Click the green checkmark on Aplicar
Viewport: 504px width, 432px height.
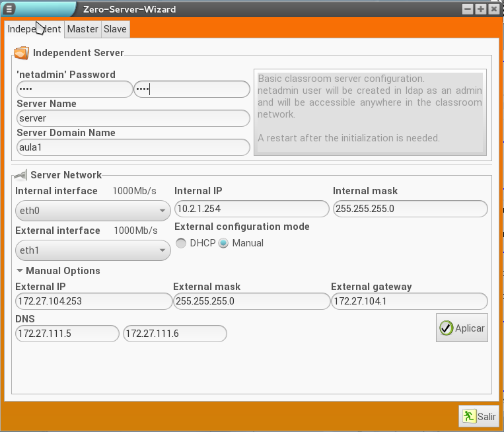pyautogui.click(x=446, y=328)
